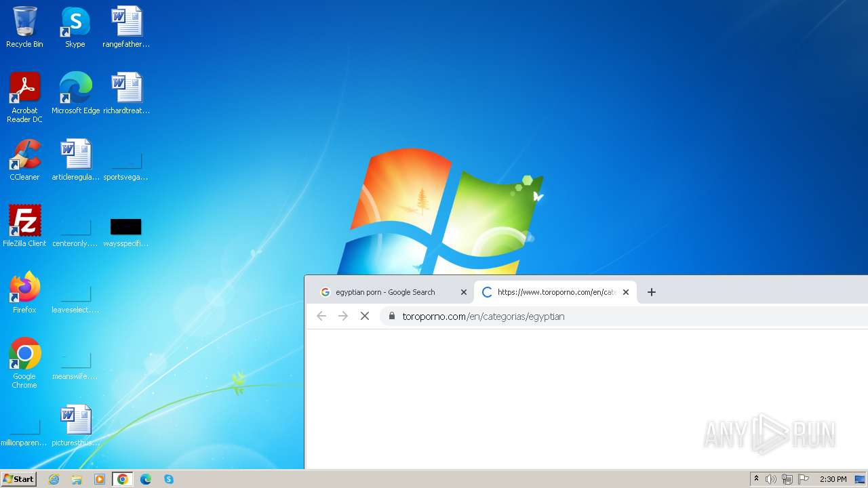Open Action Center flag icon

(804, 479)
